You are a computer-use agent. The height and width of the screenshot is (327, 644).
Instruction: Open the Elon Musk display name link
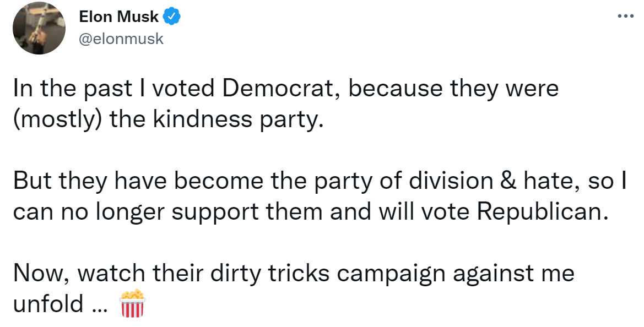click(x=118, y=17)
